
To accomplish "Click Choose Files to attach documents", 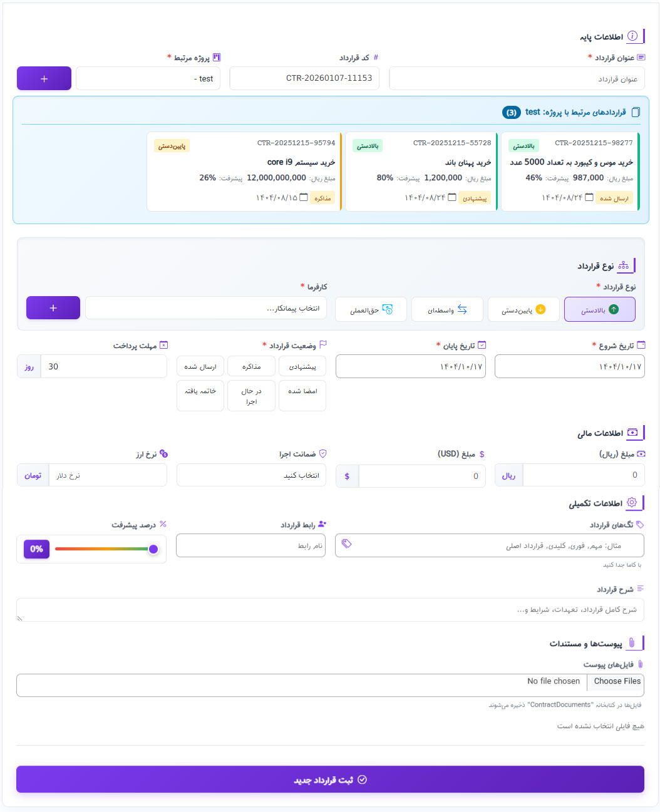I will (x=616, y=681).
